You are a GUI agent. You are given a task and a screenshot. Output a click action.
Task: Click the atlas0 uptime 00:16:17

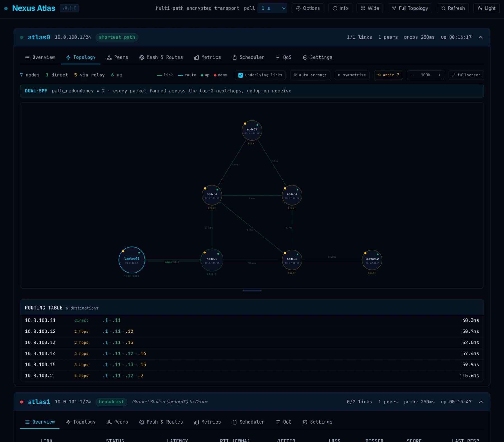(x=456, y=37)
